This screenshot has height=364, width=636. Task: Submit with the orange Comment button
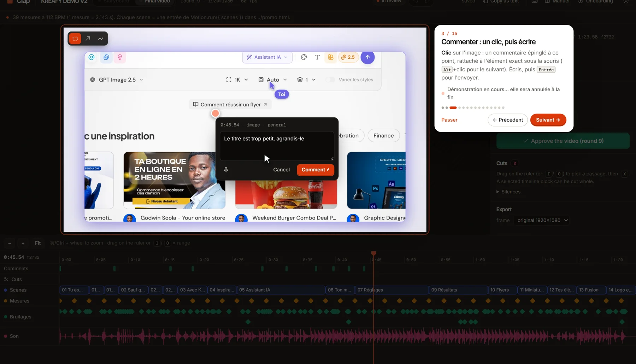point(315,170)
